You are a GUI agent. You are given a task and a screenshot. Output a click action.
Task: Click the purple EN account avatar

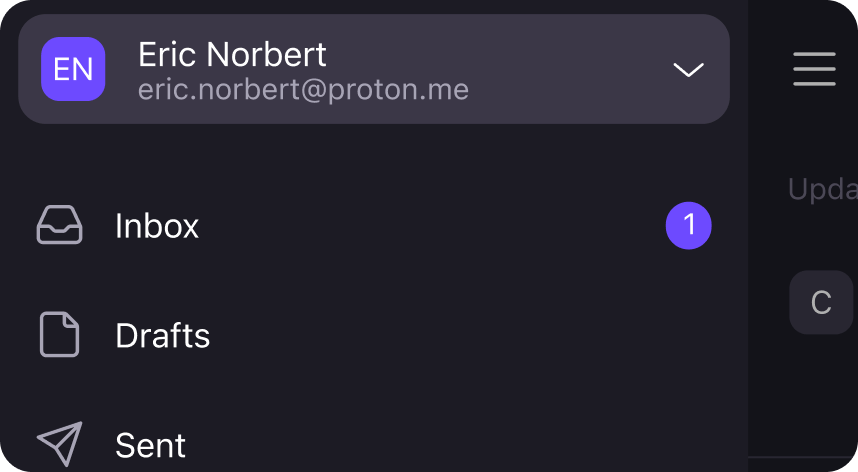pyautogui.click(x=73, y=69)
